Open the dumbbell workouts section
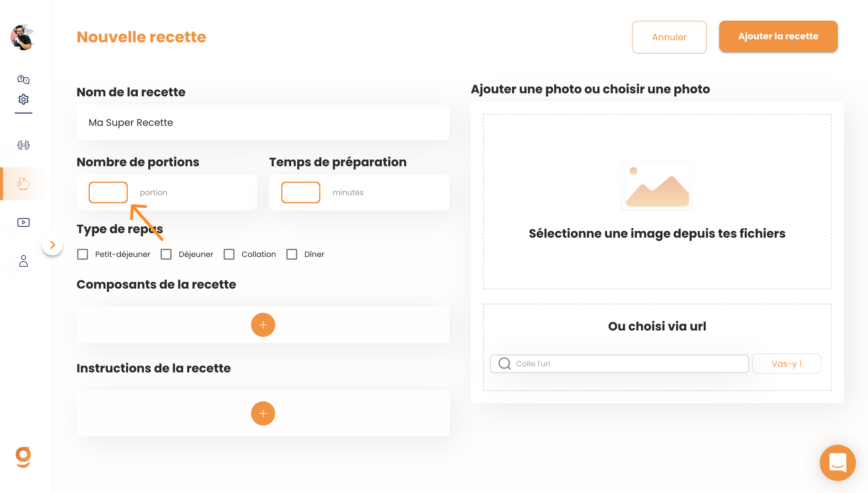868x493 pixels. point(23,145)
